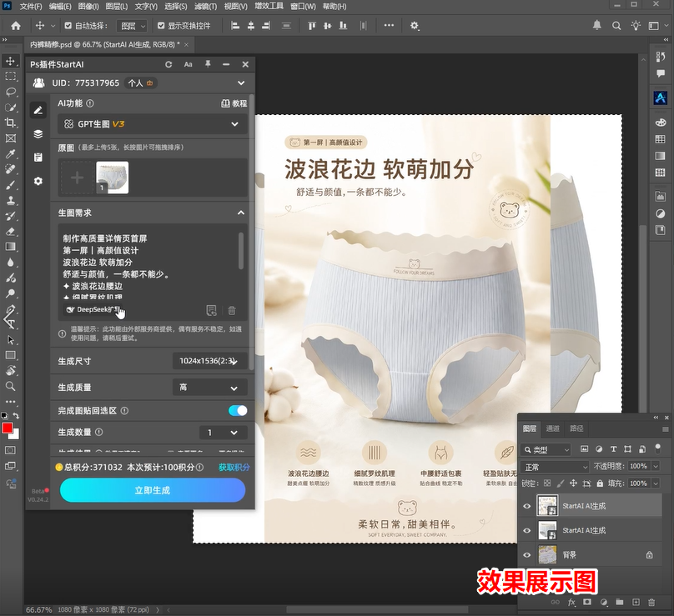The image size is (674, 616).
Task: Select the Zoom tool in the toolbox
Action: coord(10,386)
